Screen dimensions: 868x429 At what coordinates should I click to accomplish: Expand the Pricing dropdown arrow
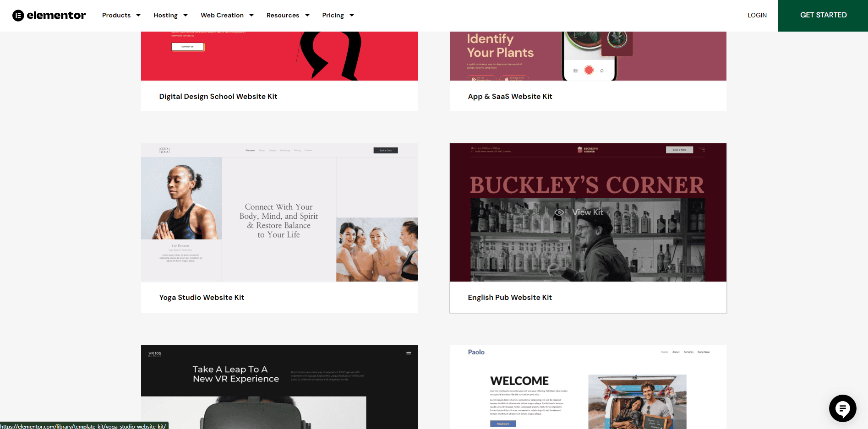352,16
